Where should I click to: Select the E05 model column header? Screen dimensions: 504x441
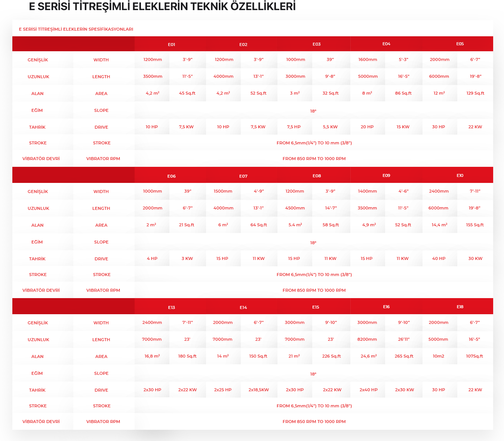[x=460, y=44]
